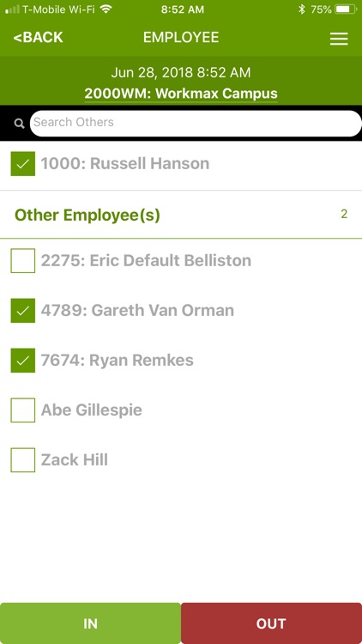Go back with the BACK button
Viewport: 362px width, 644px height.
pyautogui.click(x=38, y=38)
